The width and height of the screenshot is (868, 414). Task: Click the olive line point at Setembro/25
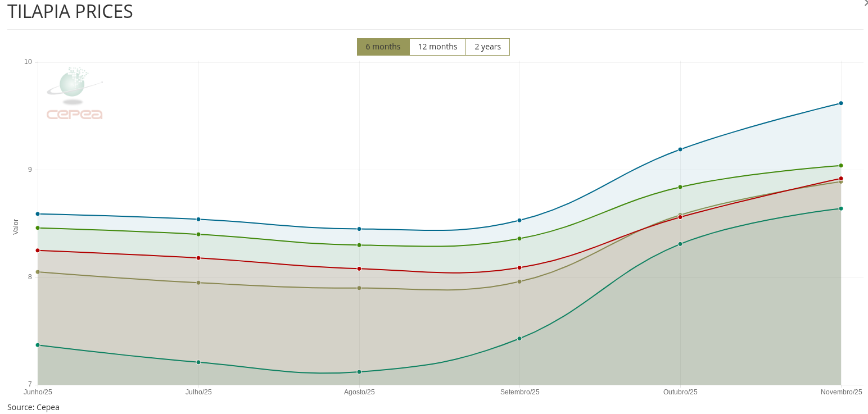click(519, 282)
